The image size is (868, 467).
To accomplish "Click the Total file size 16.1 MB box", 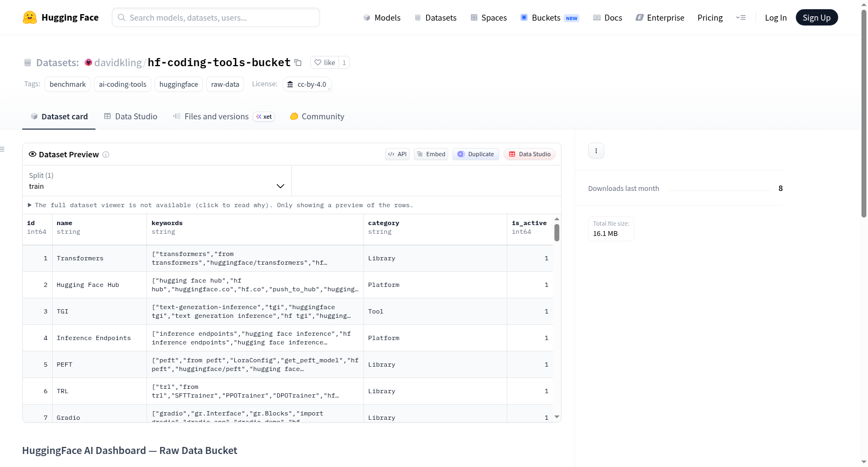I will 611,229.
